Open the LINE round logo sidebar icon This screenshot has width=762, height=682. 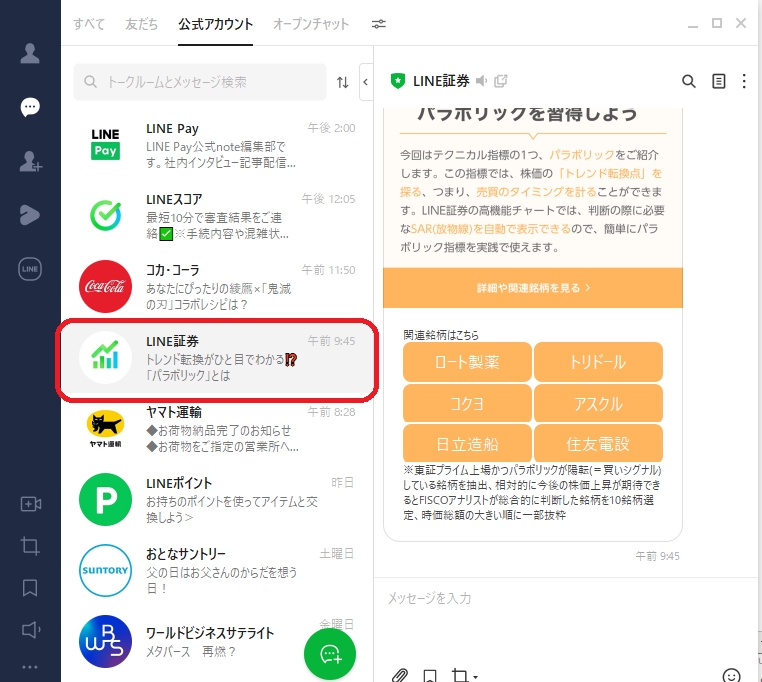point(30,269)
